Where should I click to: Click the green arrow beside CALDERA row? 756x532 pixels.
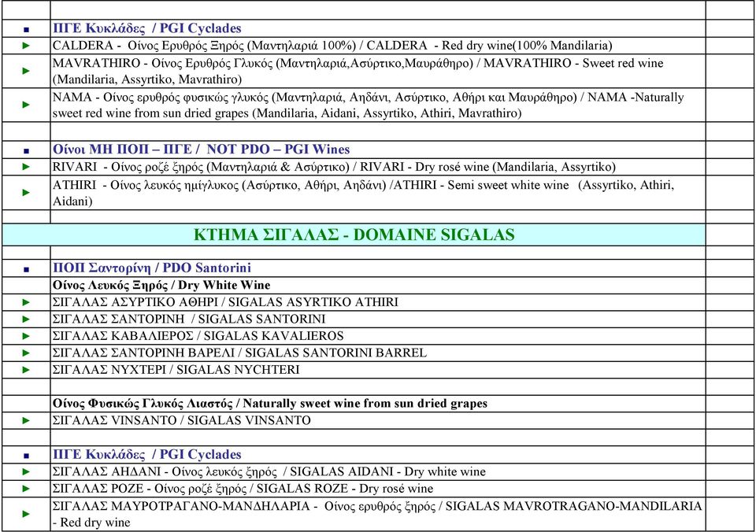pos(27,46)
